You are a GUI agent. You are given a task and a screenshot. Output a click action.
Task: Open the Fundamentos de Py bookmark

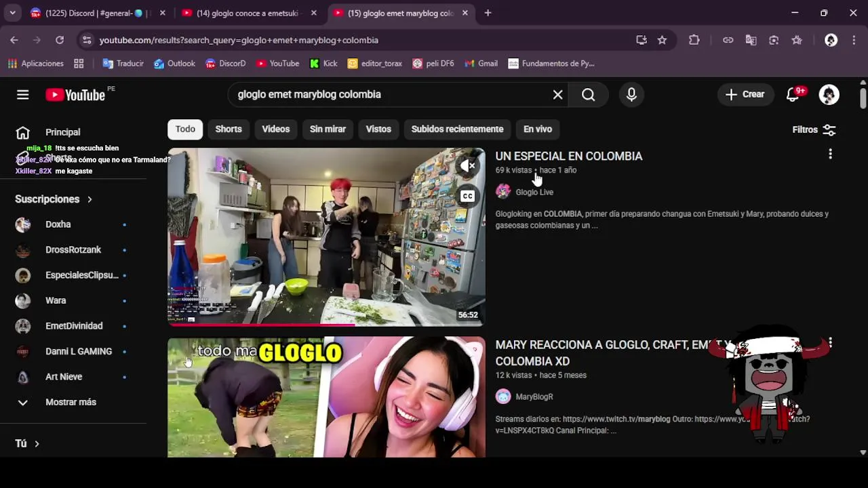click(551, 64)
